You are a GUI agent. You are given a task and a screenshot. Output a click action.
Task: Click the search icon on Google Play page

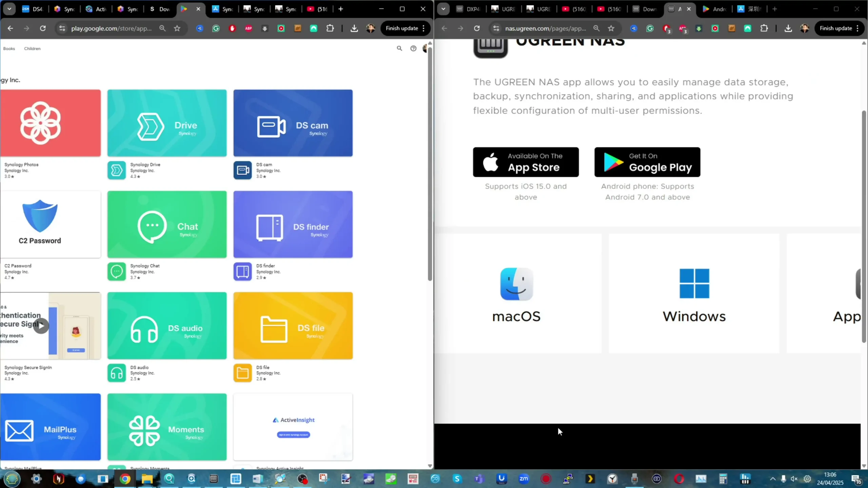point(399,48)
